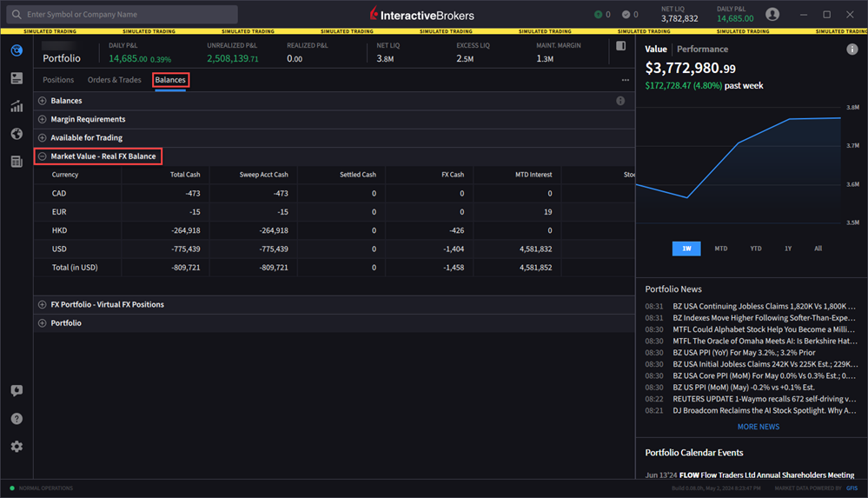
Task: Select the YTD chart range
Action: point(756,249)
